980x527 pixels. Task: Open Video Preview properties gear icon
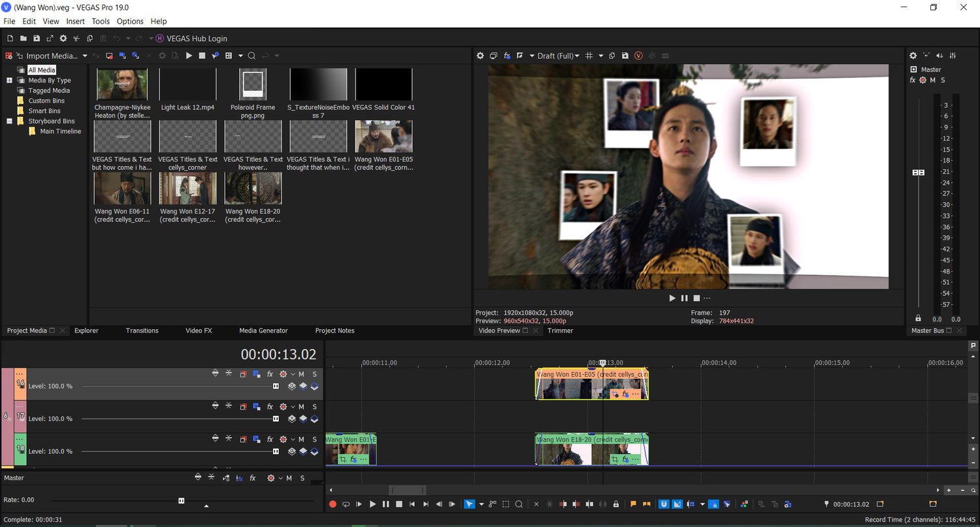(480, 56)
